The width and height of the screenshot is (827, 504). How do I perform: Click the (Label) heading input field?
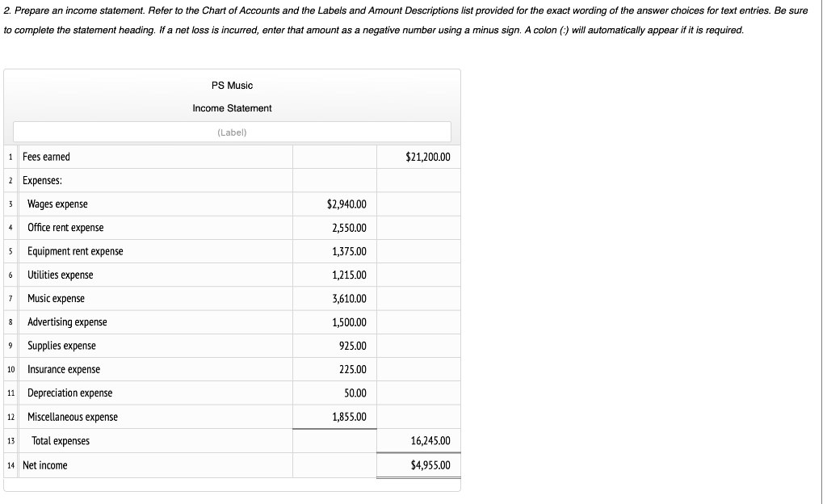[x=231, y=132]
